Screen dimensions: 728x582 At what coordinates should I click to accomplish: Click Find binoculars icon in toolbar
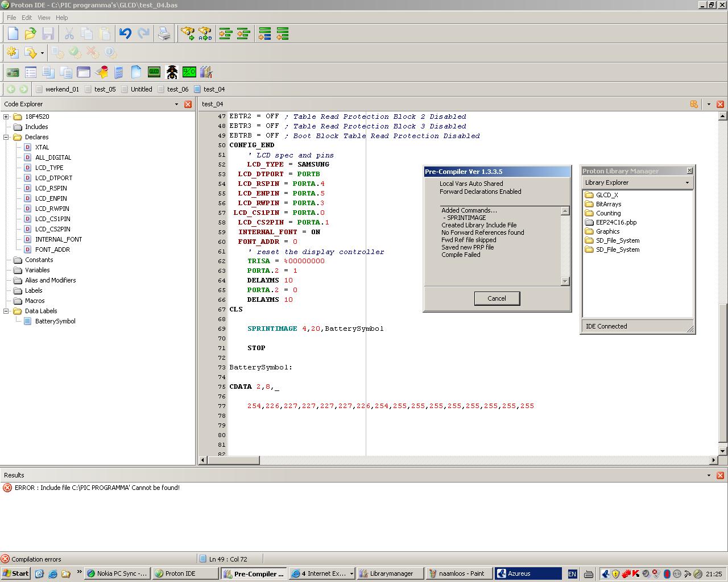click(x=187, y=34)
